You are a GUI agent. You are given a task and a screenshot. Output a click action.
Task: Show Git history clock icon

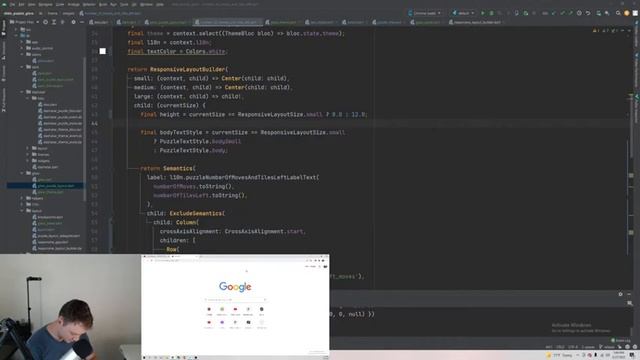click(579, 13)
